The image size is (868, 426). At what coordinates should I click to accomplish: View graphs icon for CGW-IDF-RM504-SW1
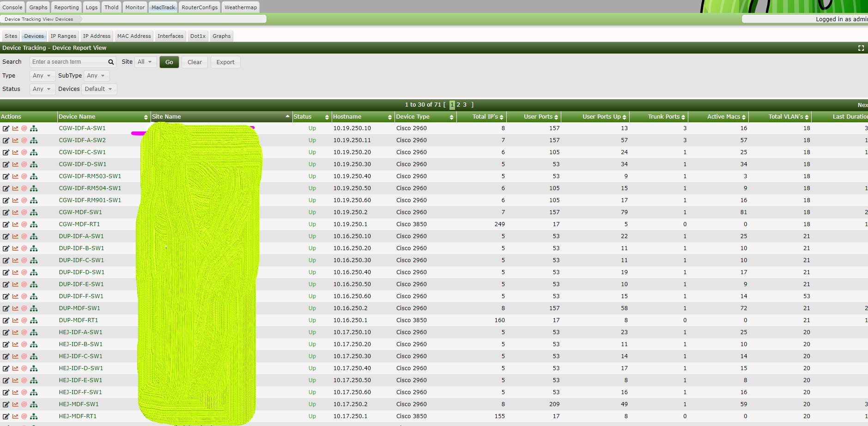point(15,188)
